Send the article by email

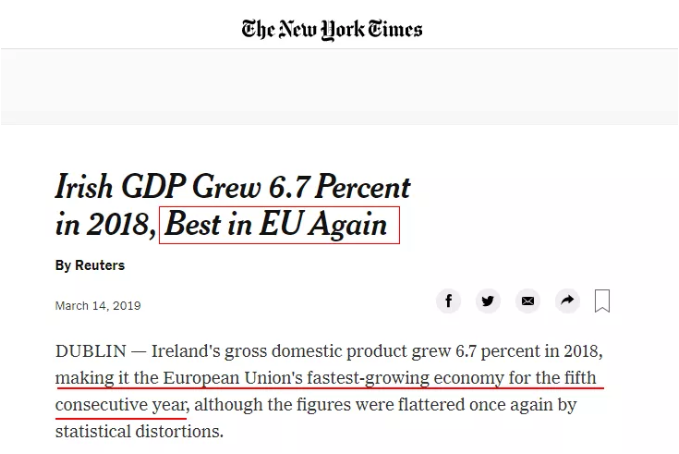coord(527,301)
